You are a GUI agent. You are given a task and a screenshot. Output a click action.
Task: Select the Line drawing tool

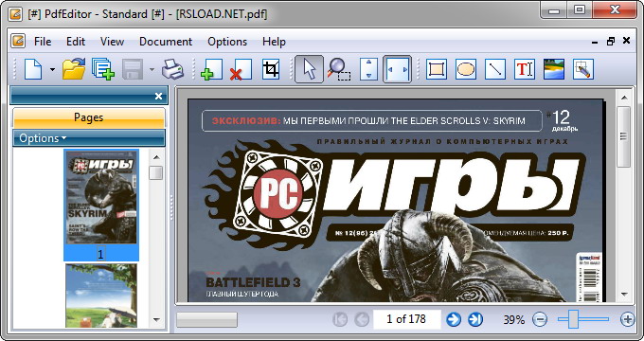(495, 69)
